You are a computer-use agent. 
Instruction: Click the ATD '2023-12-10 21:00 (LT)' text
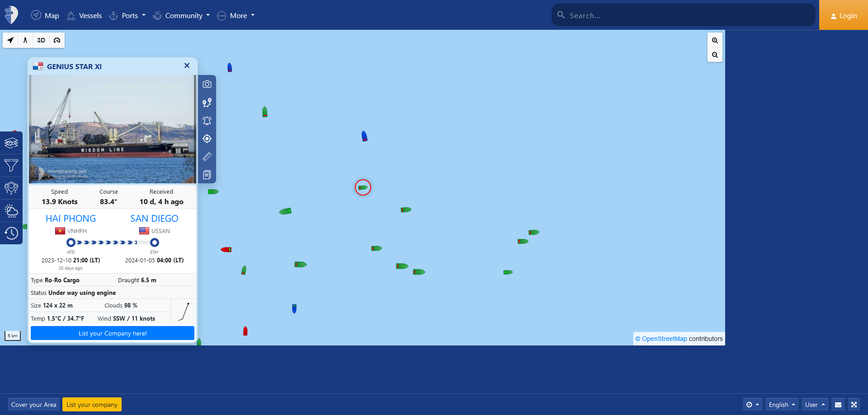71,261
